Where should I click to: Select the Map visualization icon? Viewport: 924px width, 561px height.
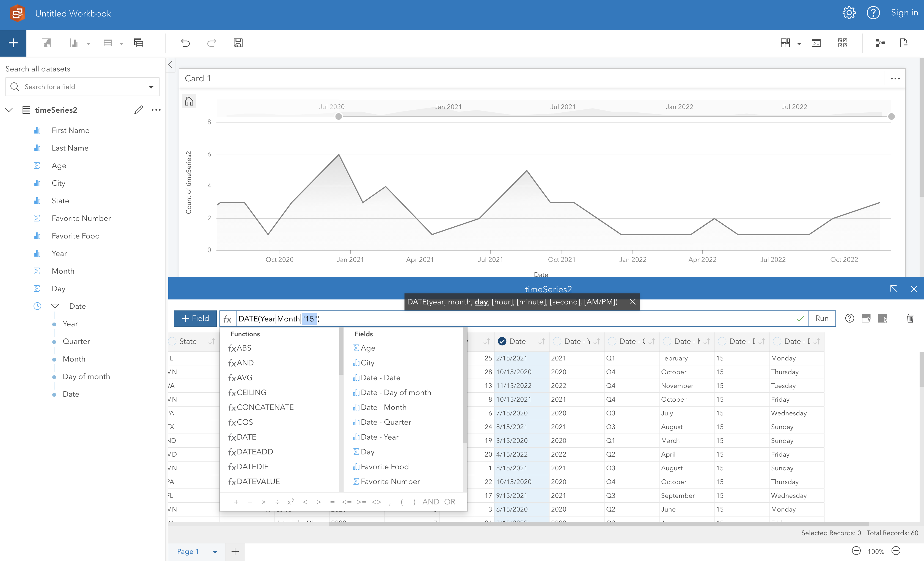46,43
